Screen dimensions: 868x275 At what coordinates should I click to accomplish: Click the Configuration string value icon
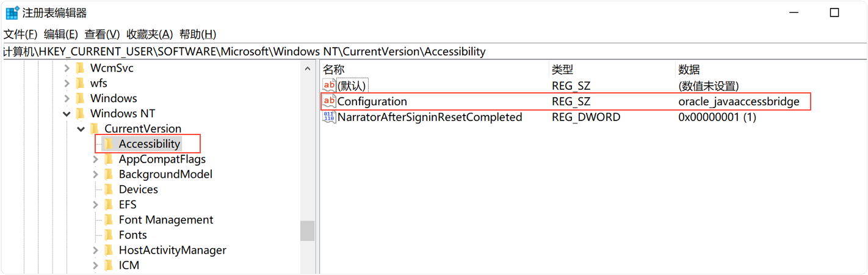point(329,101)
